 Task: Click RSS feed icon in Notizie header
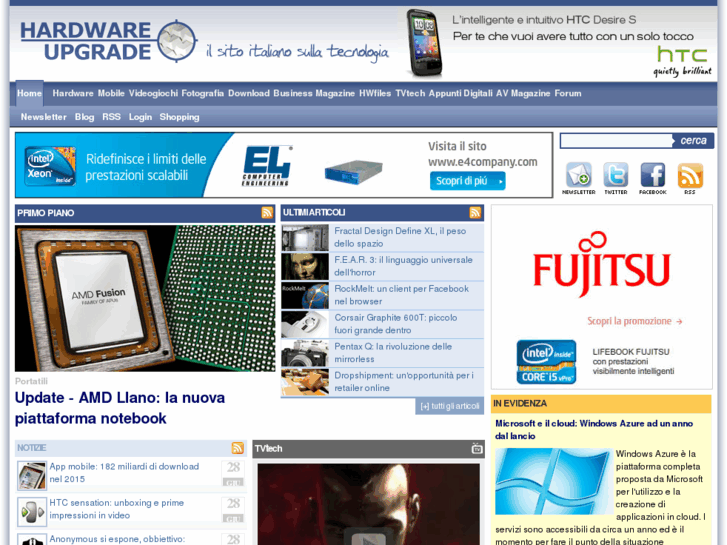237,448
